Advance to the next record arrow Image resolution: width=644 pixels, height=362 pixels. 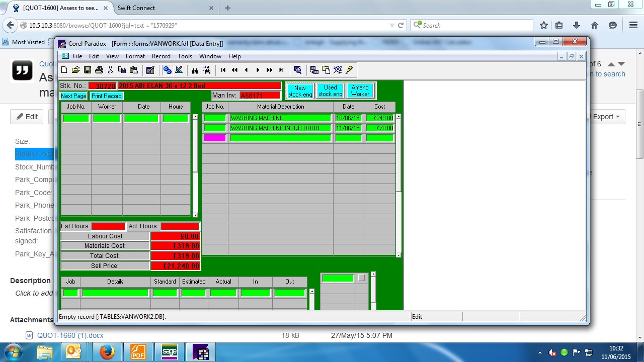[x=258, y=70]
